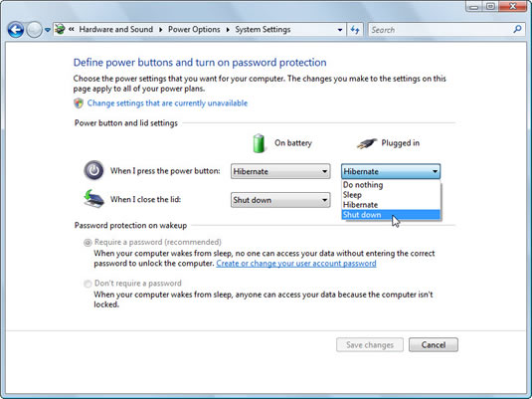Select Don't require a password option
Screen dimensions: 532x399
[88, 284]
